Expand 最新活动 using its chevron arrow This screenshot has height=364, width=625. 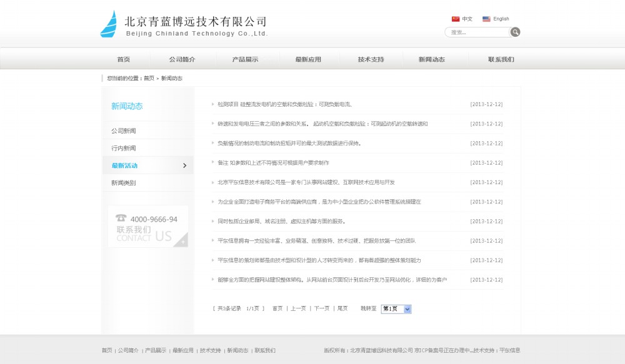(x=184, y=165)
